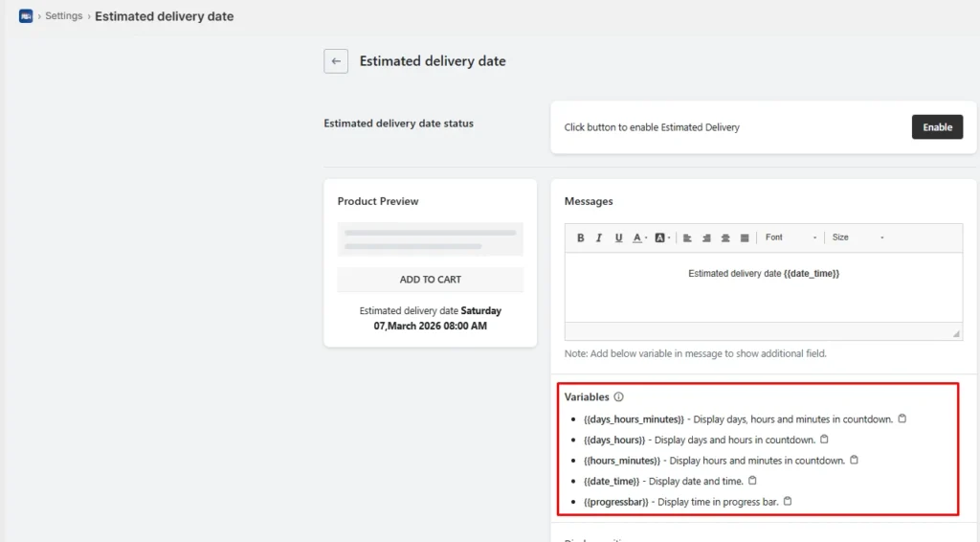Click the product placeholder in Product Preview
Image resolution: width=980 pixels, height=542 pixels.
(x=430, y=239)
